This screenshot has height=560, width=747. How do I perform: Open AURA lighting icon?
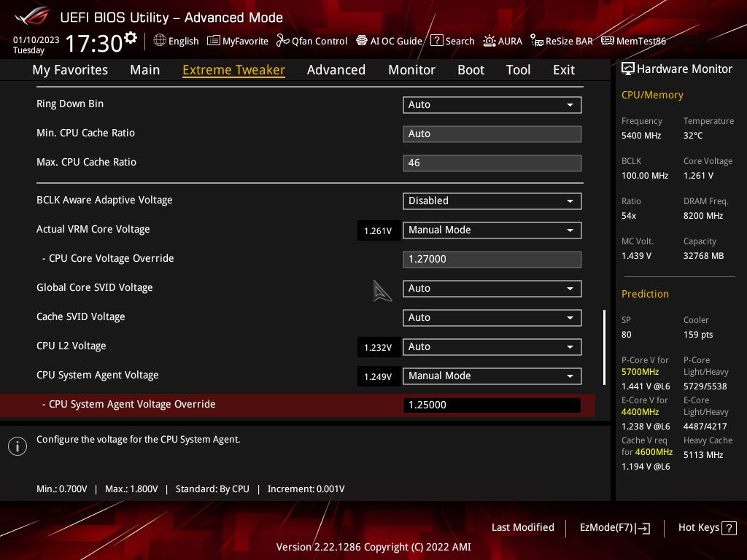489,41
